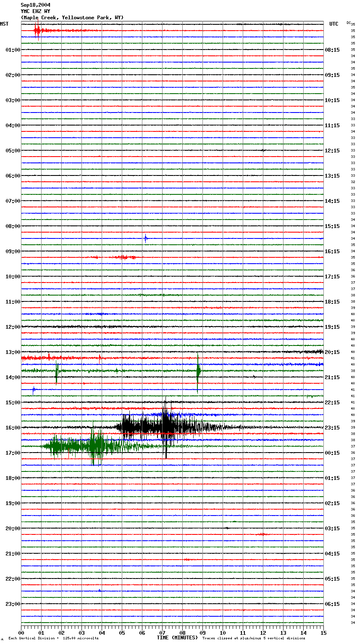357x644 pixels.
Task: Click minute 05 on the bottom axis
Action: coord(122,633)
